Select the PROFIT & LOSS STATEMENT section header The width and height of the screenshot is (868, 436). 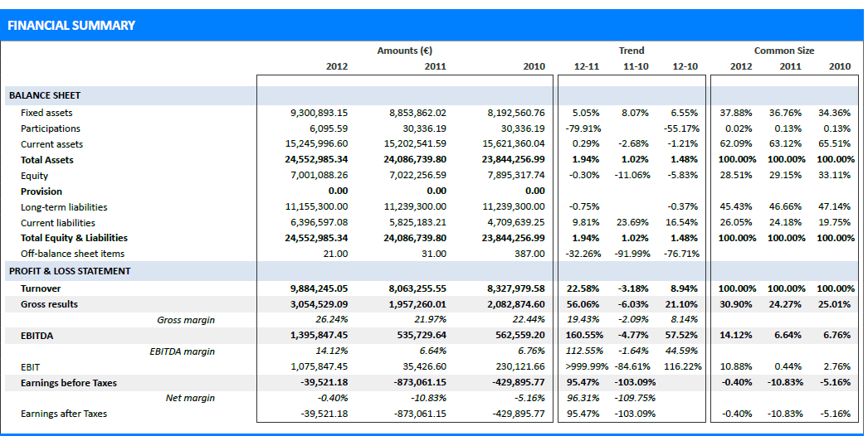tap(70, 271)
